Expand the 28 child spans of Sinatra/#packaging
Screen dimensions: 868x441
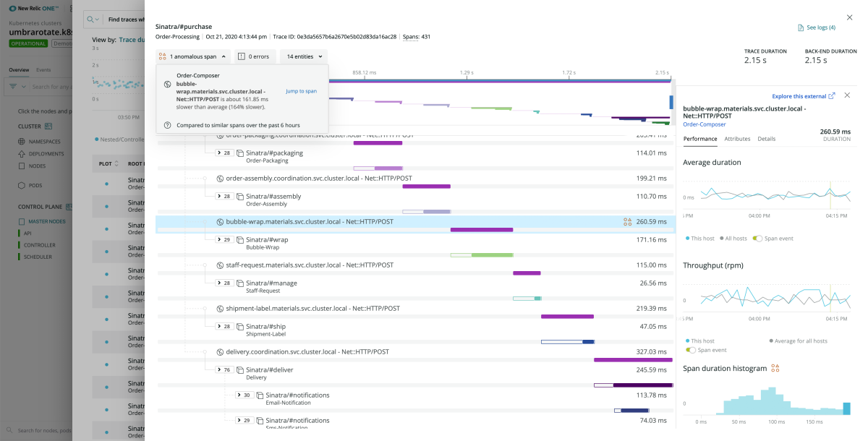(224, 153)
